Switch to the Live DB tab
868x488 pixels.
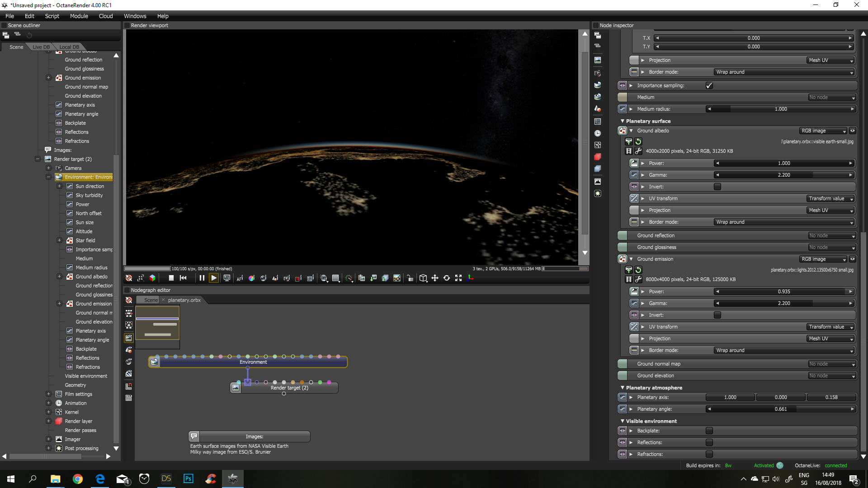pyautogui.click(x=41, y=47)
